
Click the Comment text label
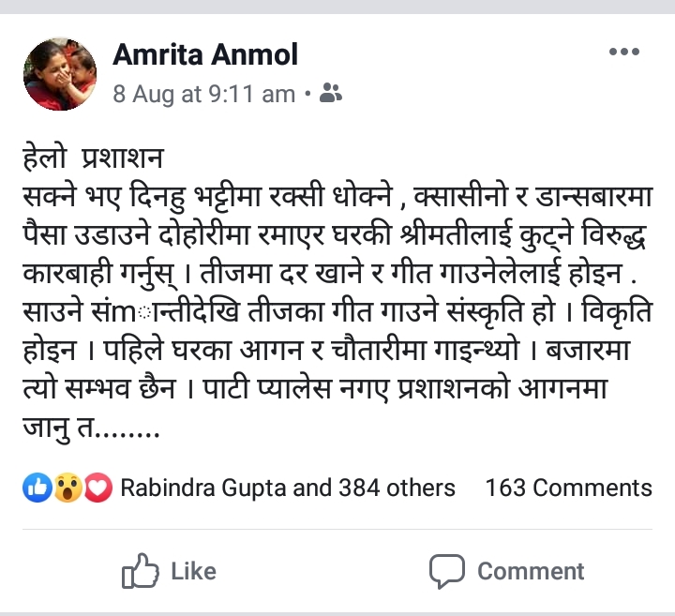[x=531, y=571]
